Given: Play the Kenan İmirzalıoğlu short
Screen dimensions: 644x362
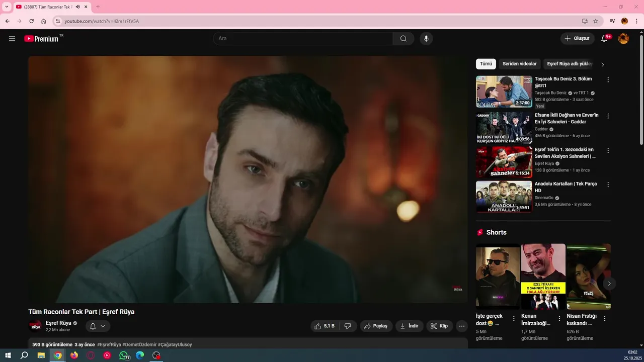Looking at the screenshot, I should click(x=543, y=277).
